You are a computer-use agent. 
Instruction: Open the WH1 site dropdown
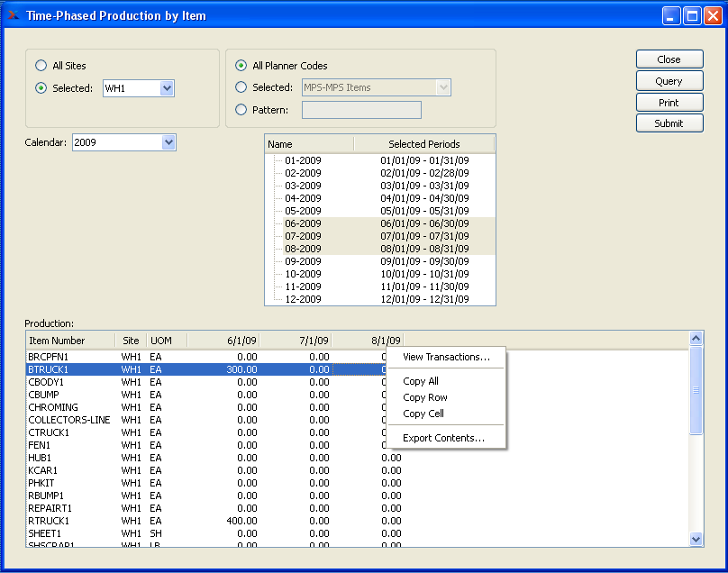(167, 88)
